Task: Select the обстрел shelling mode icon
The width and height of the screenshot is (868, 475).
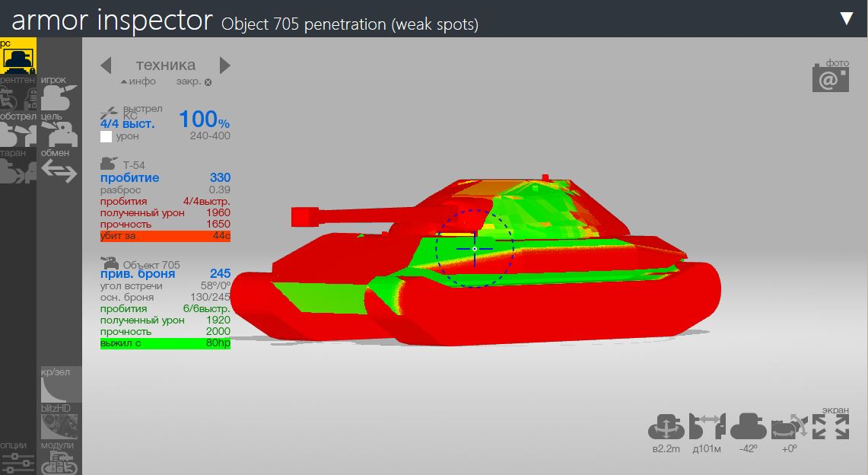Action: [17, 129]
